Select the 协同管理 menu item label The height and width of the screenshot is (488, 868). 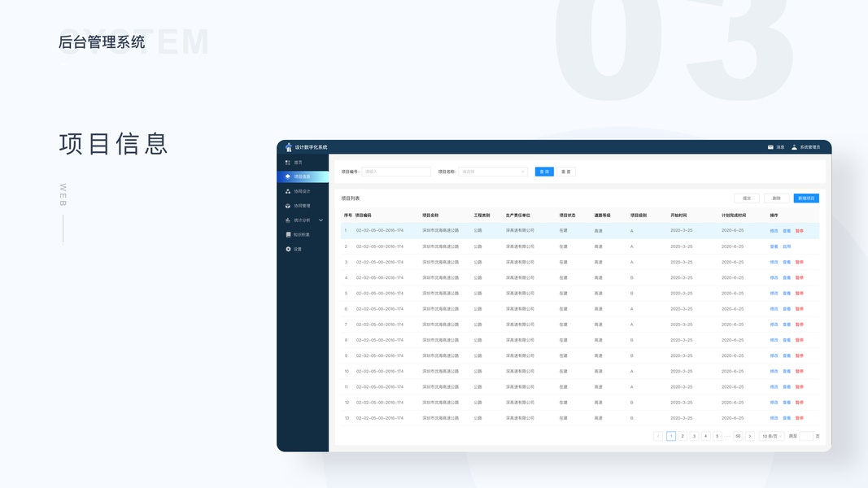pyautogui.click(x=302, y=206)
